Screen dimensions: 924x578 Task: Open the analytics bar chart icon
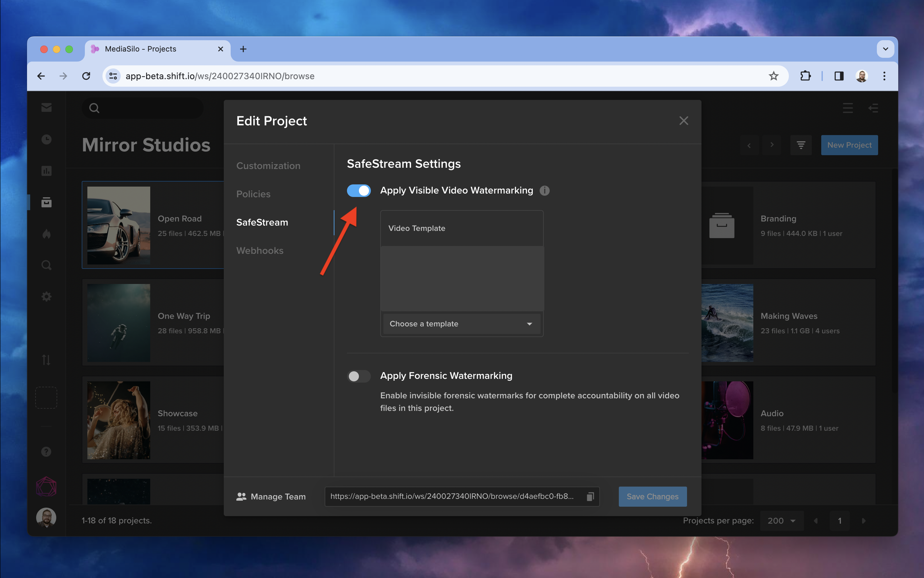[46, 171]
